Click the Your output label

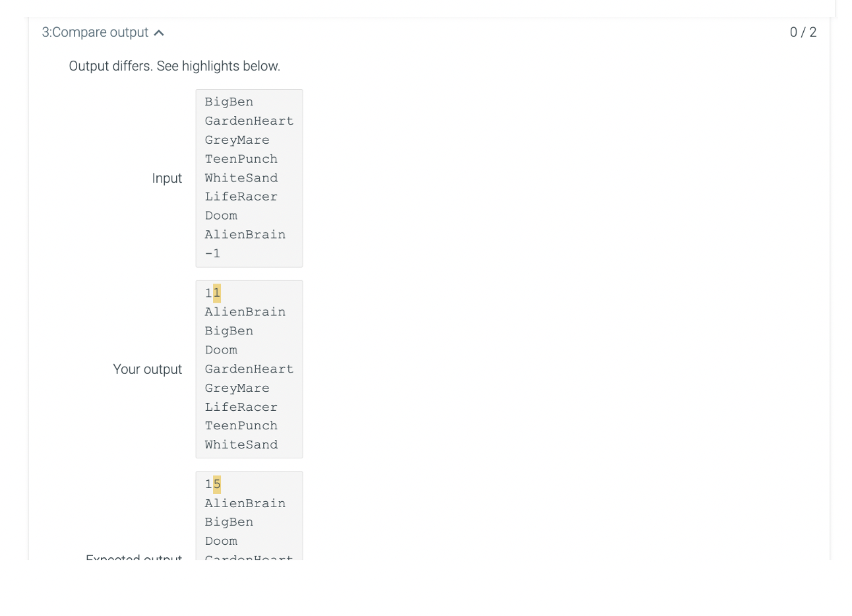tap(147, 369)
